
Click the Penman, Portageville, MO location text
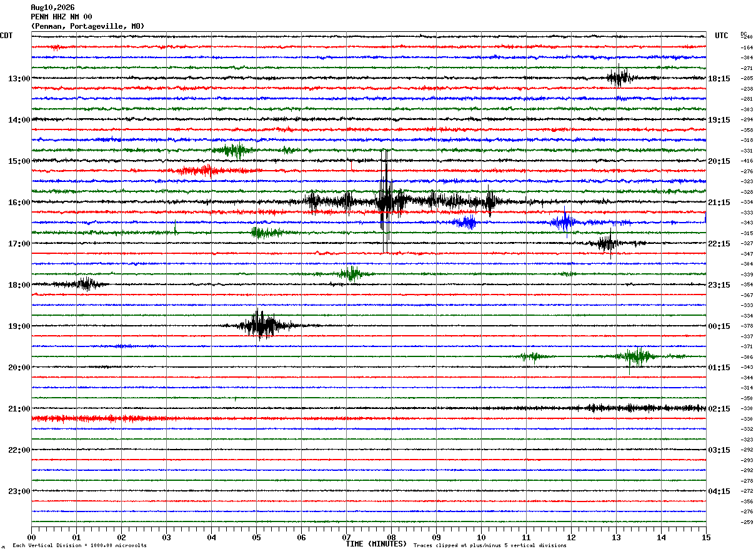(87, 26)
